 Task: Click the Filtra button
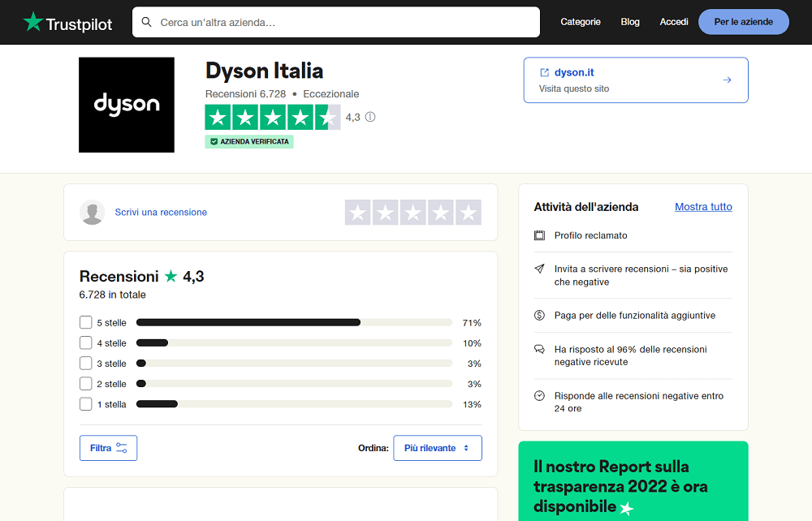coord(108,448)
